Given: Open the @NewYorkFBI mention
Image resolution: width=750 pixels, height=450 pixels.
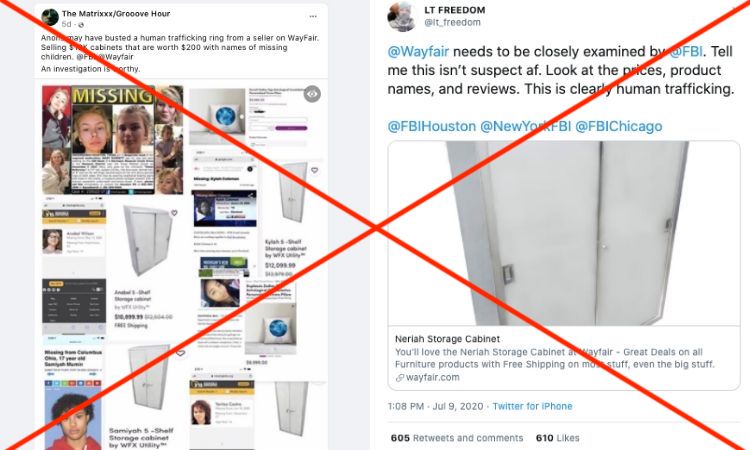Looking at the screenshot, I should [x=525, y=126].
